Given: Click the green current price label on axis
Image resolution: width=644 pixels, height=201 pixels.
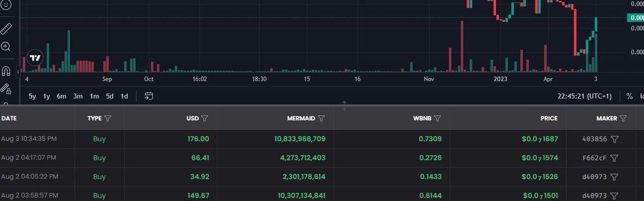Looking at the screenshot, I should [x=635, y=18].
